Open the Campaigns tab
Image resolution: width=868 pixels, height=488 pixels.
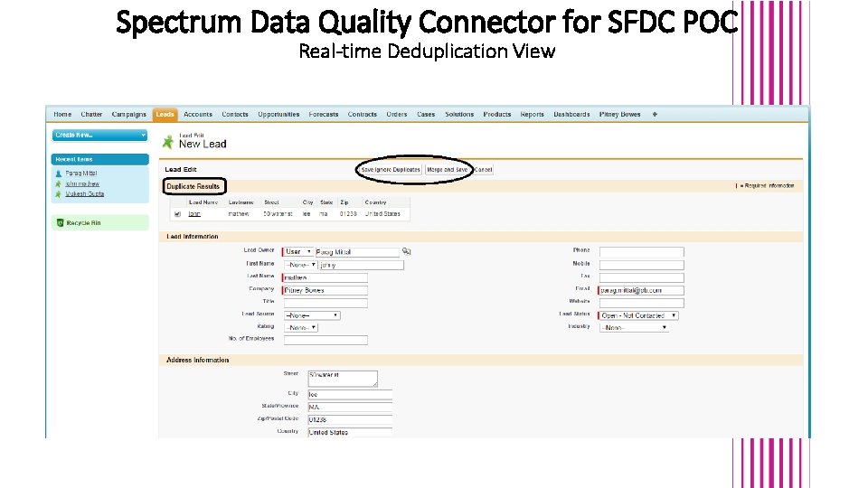(x=129, y=115)
